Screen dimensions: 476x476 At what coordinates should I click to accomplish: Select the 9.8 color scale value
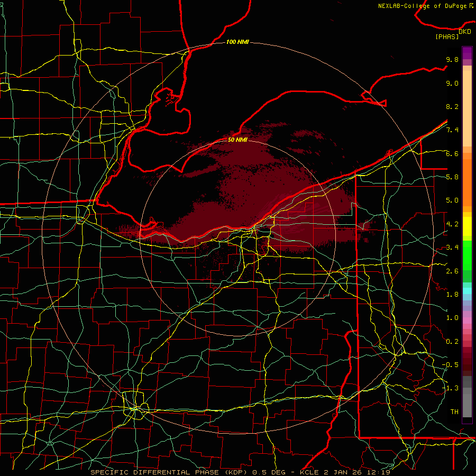pos(452,59)
